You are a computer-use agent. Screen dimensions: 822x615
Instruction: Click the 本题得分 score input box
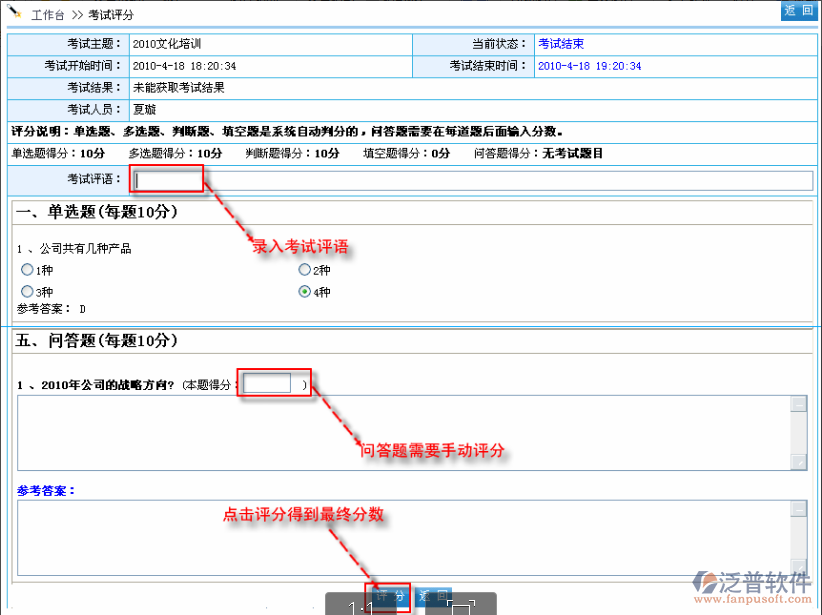pos(267,384)
